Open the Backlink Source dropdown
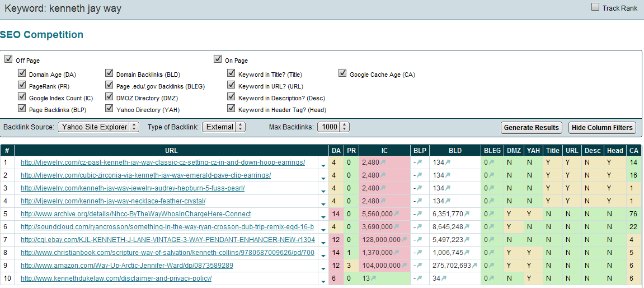 coord(98,127)
